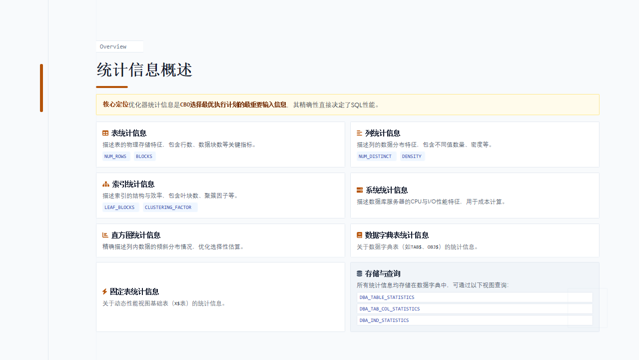Select the DENSITY tag
Viewport: 639px width, 360px height.
coord(412,156)
